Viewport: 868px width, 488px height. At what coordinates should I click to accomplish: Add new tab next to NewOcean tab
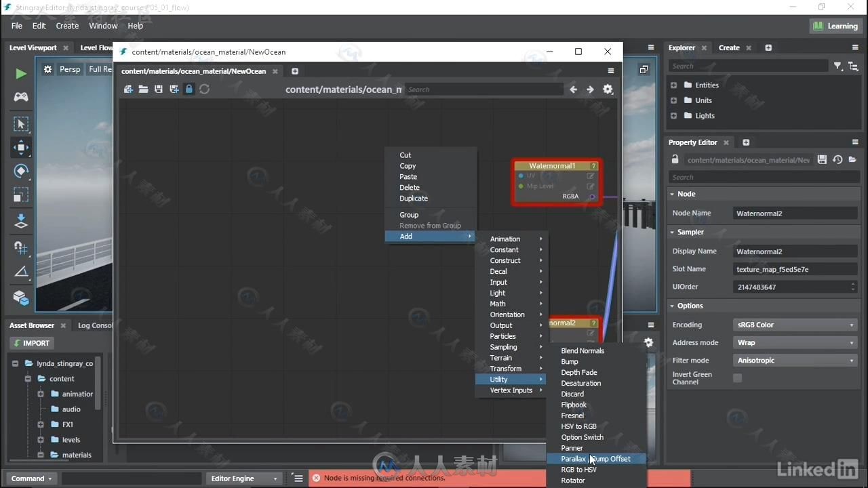tap(295, 71)
